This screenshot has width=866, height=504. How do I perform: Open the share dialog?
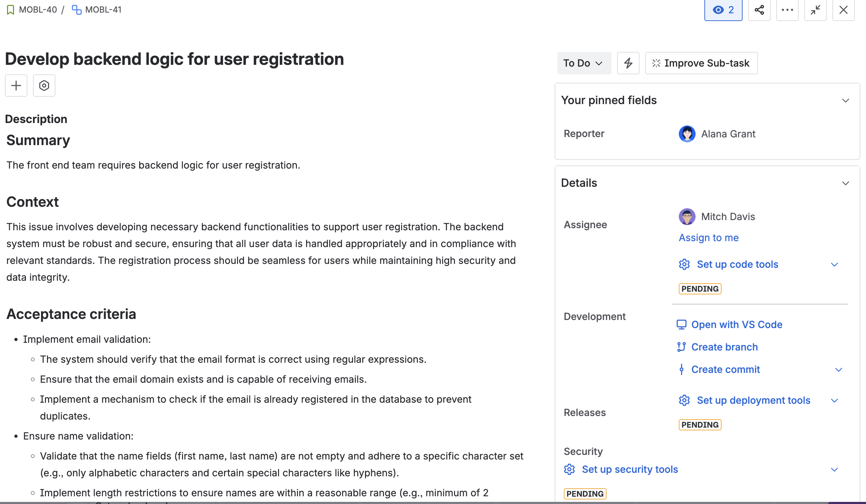coord(759,10)
